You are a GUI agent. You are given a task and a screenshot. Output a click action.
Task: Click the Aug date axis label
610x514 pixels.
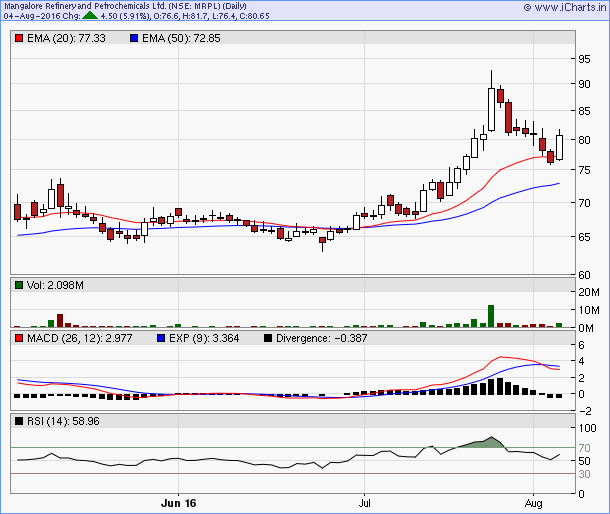(x=533, y=503)
